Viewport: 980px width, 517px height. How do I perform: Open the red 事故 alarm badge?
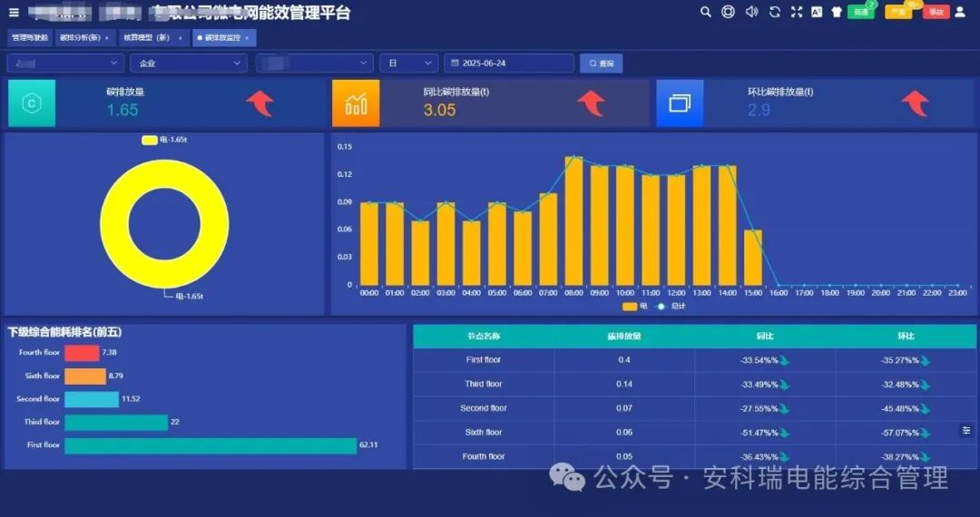point(936,12)
